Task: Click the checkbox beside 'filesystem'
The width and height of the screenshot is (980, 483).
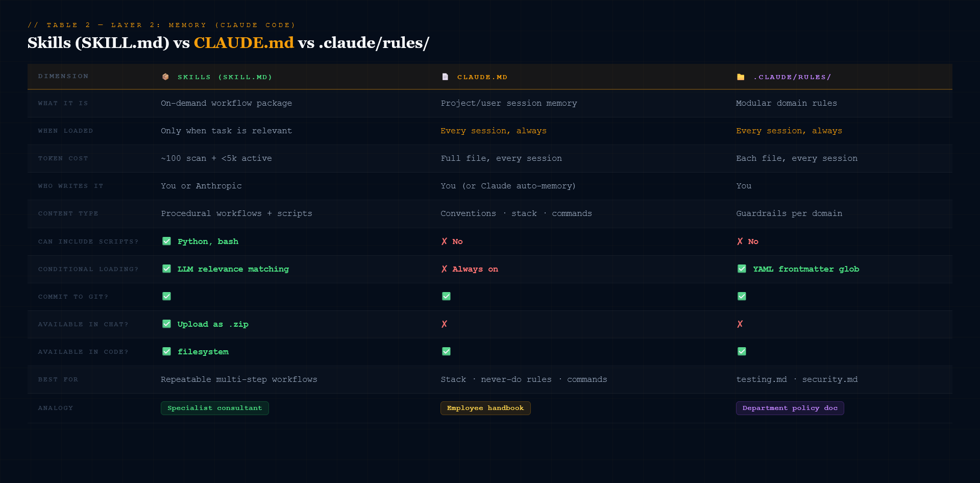Action: (166, 351)
